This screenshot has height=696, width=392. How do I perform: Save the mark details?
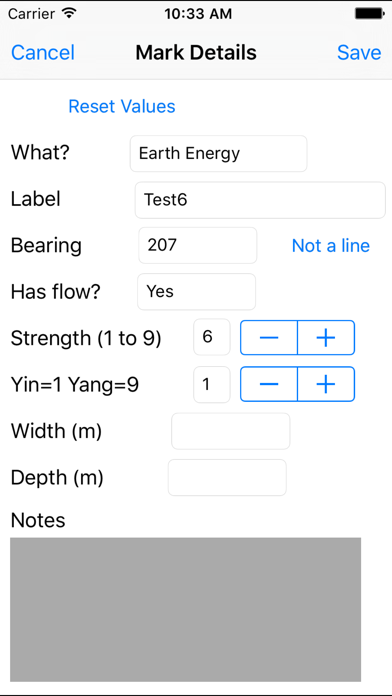point(359,52)
